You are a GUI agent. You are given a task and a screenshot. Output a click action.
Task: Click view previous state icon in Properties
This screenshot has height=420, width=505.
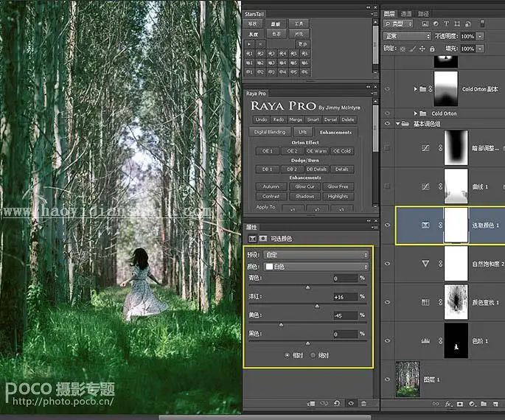324,403
